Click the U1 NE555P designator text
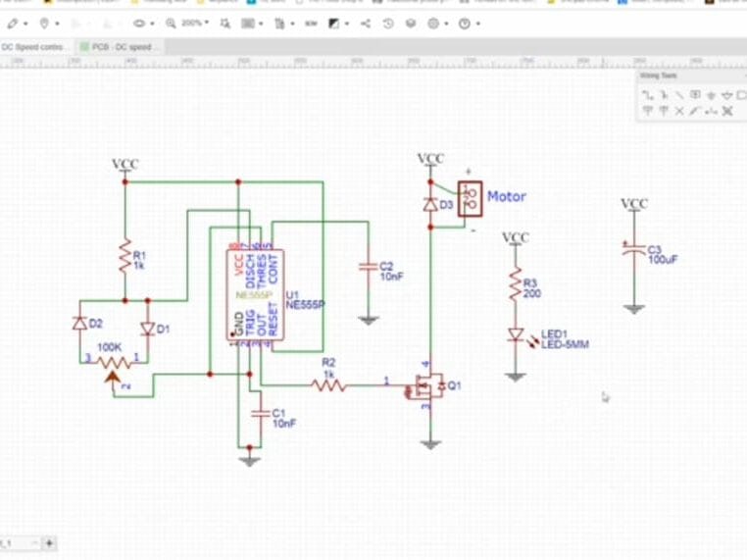747x560 pixels. tap(305, 300)
